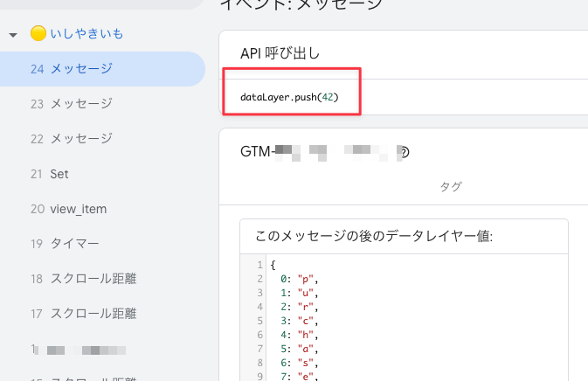Click code line 4: "h"
This screenshot has width=588, height=381.
click(x=300, y=335)
